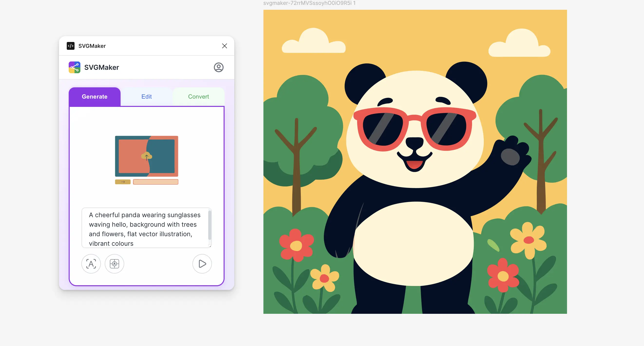Open the Convert tab

198,97
